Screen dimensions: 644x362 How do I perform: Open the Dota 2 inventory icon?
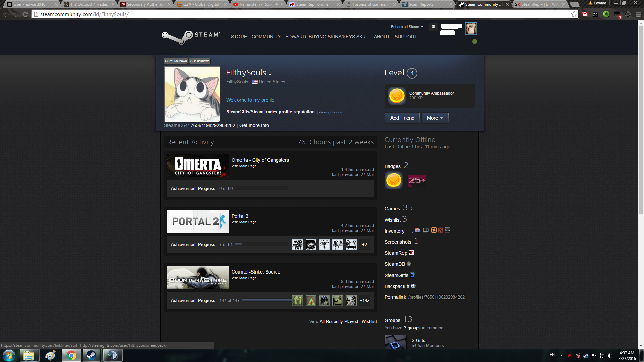coord(441,230)
